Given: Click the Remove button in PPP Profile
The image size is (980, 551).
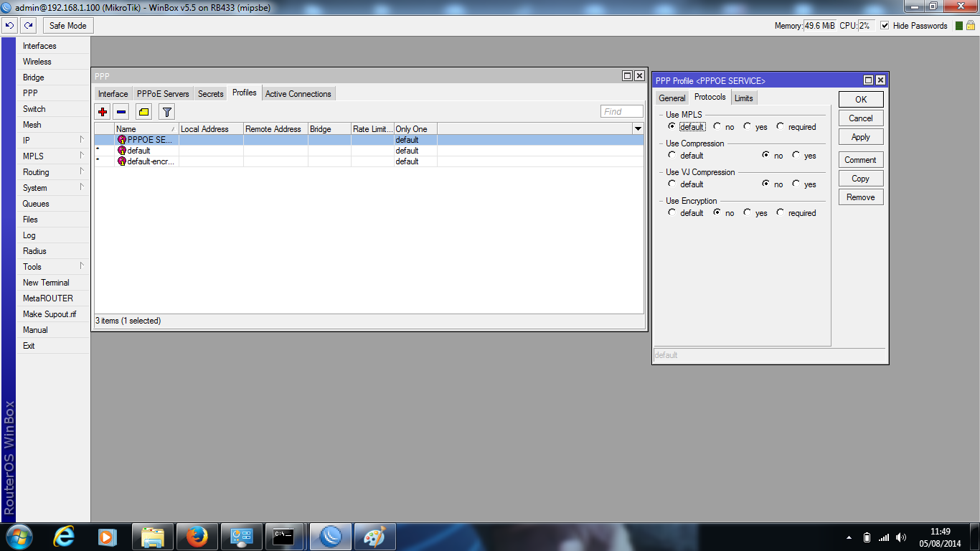Looking at the screenshot, I should [x=861, y=197].
